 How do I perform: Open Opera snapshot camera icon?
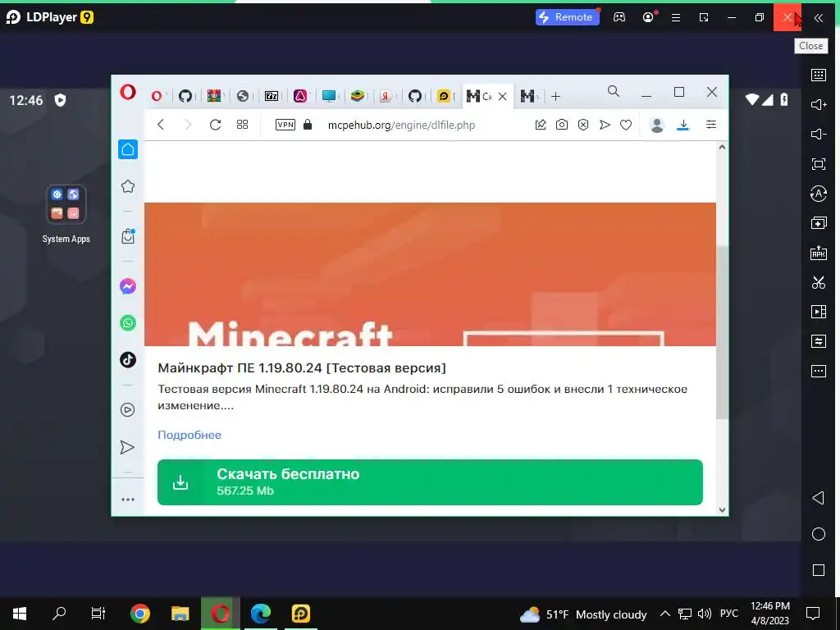coord(561,125)
